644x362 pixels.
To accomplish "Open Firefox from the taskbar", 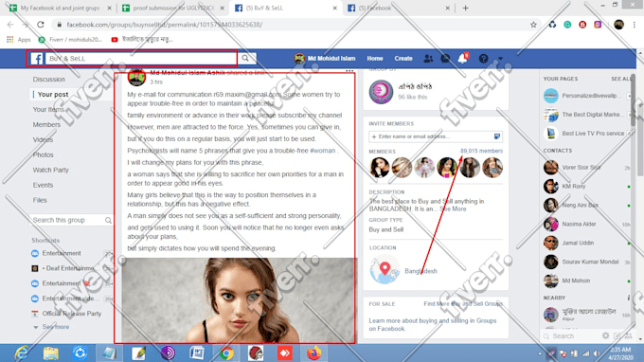I will pyautogui.click(x=313, y=353).
